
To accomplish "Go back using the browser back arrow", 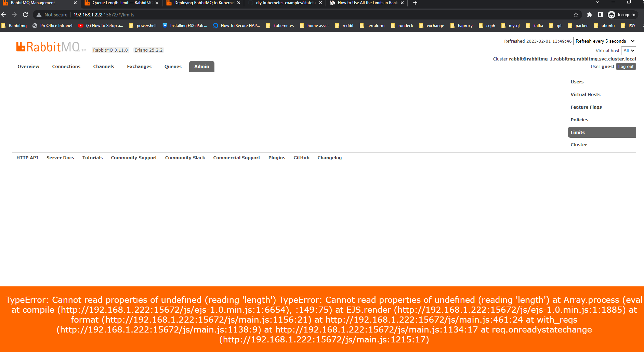I will pos(4,15).
